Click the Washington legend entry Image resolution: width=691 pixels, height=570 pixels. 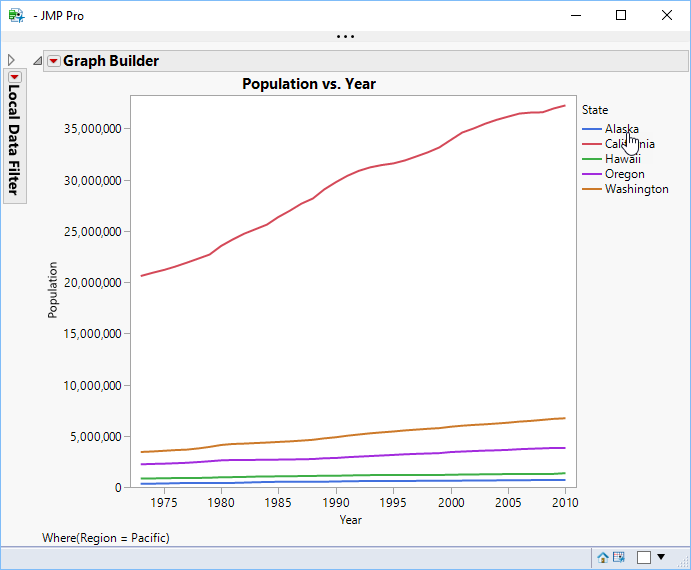tap(636, 189)
